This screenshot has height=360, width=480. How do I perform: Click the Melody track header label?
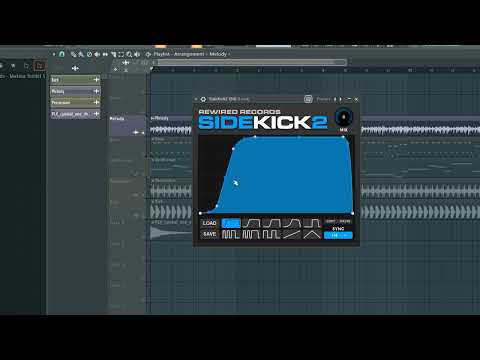[117, 119]
